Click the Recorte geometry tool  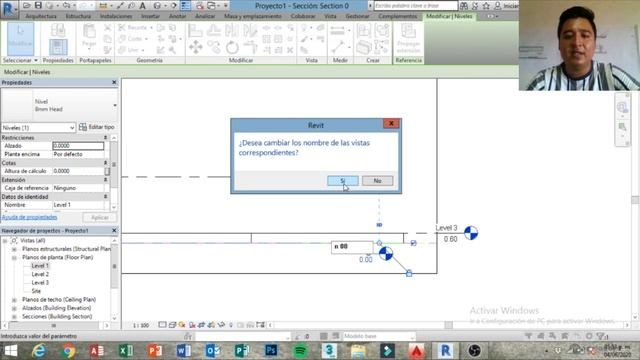(x=134, y=27)
